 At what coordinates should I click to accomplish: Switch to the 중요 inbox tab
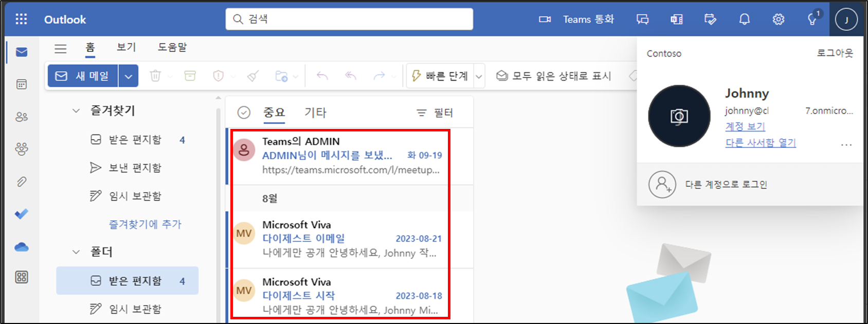click(x=274, y=112)
